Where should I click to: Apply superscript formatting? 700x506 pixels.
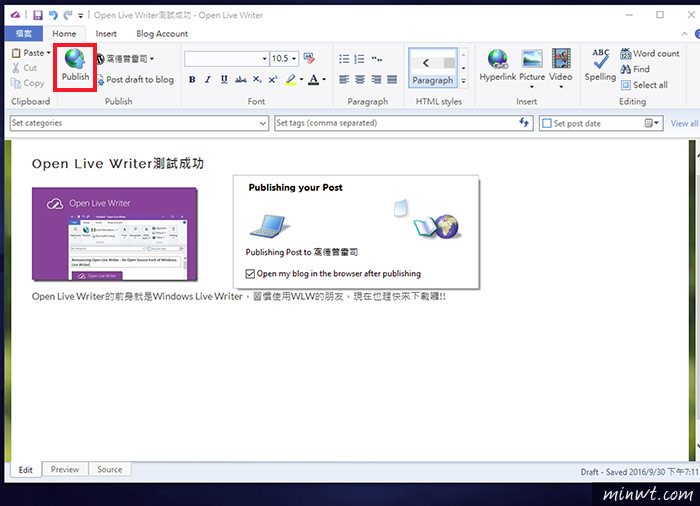[273, 79]
